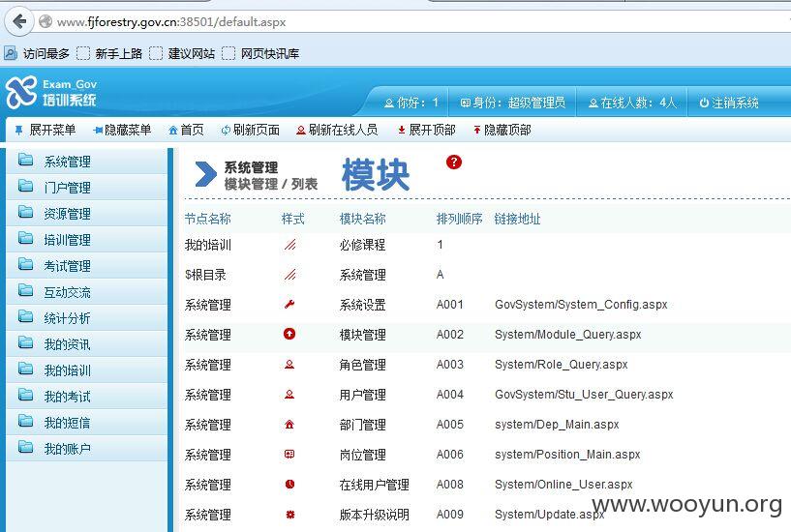Click the folder icon beside 考试管理
The image size is (791, 532).
(x=26, y=264)
